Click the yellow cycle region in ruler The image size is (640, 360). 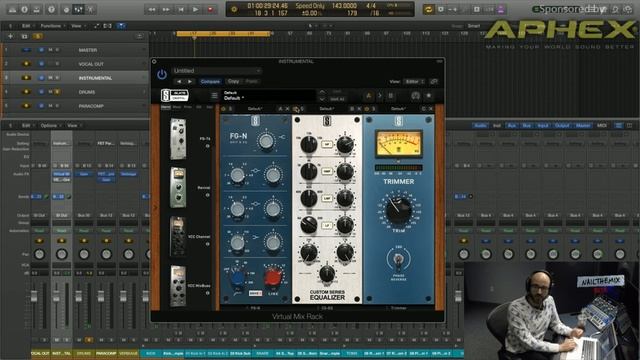coord(223,33)
